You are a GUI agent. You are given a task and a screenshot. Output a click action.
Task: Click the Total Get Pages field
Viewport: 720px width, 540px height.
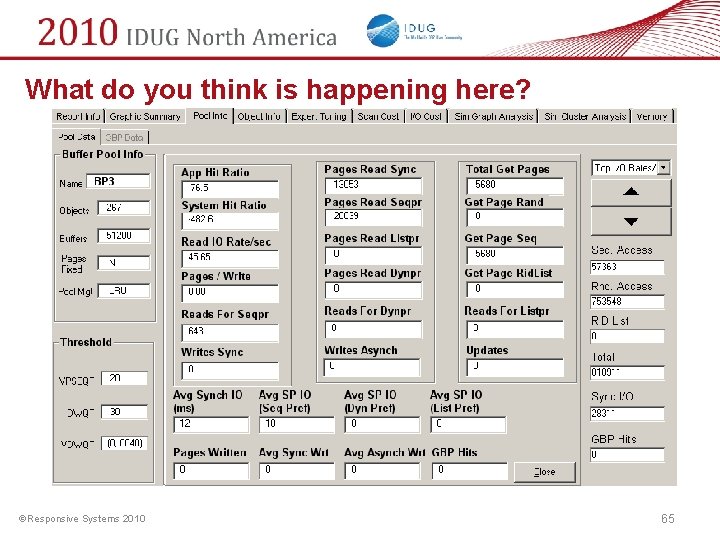tap(515, 185)
